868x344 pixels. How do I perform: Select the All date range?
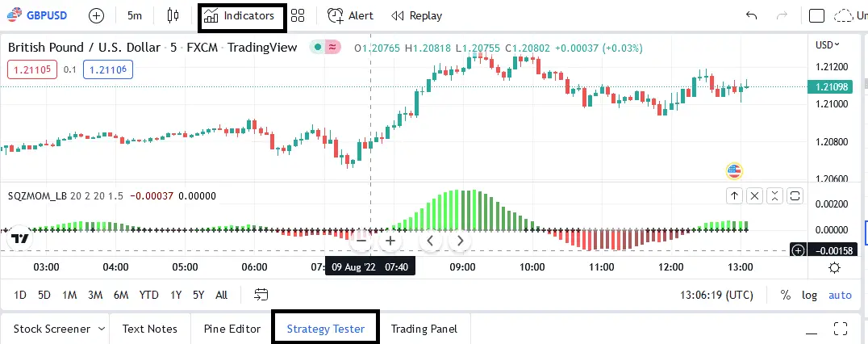[x=221, y=296]
